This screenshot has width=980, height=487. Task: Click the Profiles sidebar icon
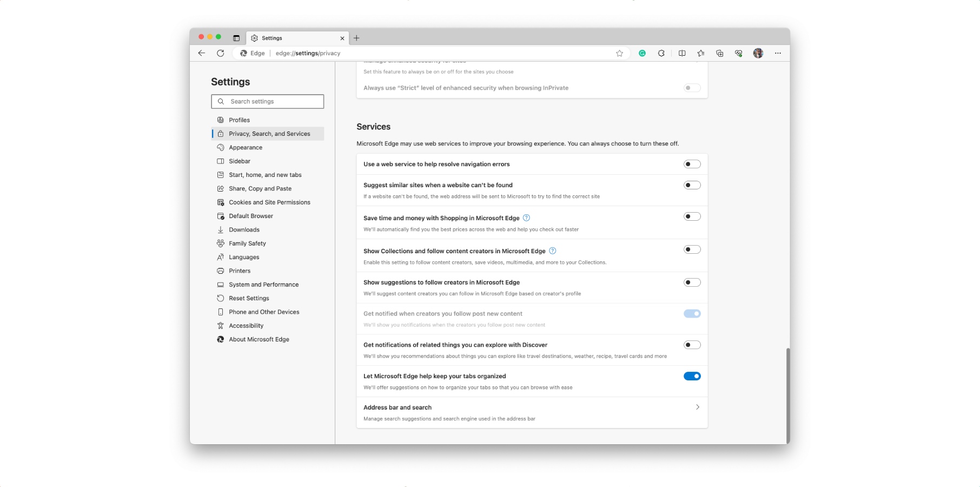[221, 120]
